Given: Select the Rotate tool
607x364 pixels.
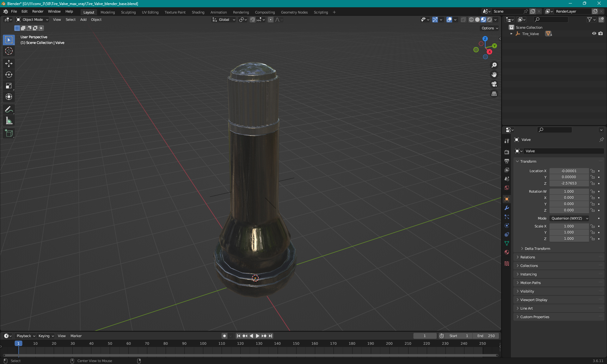Looking at the screenshot, I should click(9, 75).
